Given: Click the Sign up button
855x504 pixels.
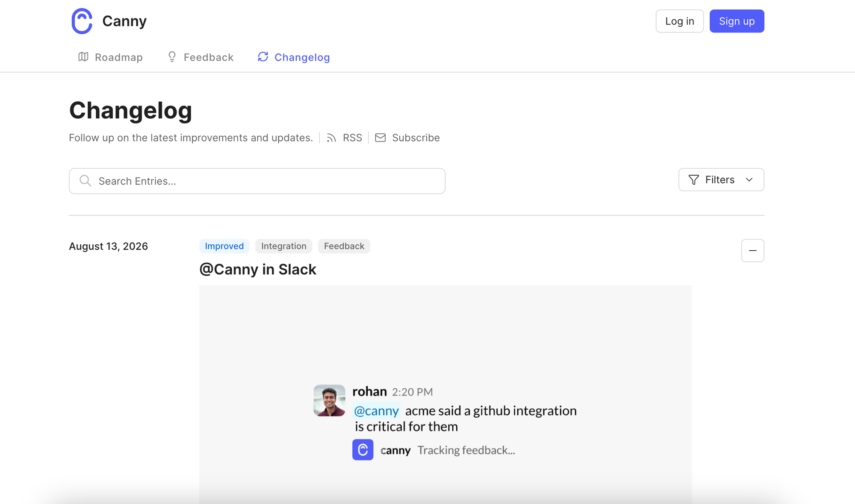Looking at the screenshot, I should (737, 21).
